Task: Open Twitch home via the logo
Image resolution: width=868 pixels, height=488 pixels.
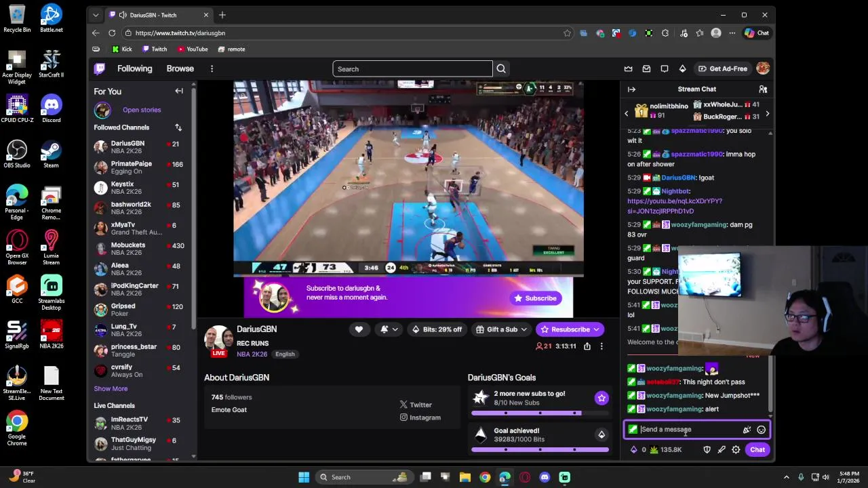Action: pos(100,68)
